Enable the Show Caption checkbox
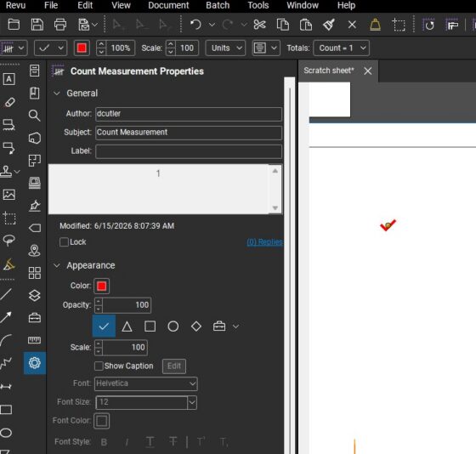 99,366
